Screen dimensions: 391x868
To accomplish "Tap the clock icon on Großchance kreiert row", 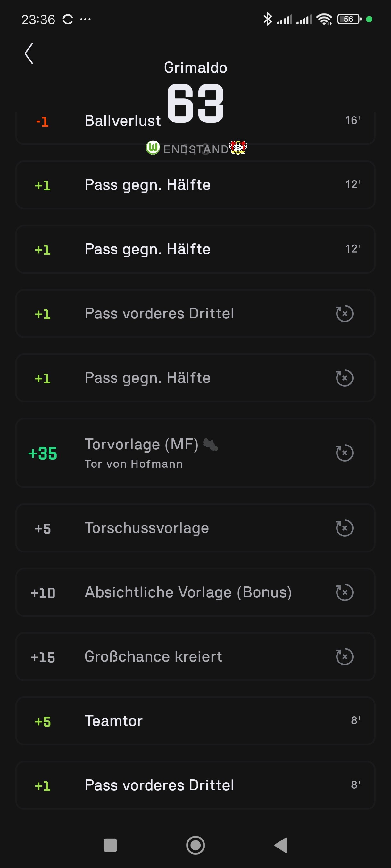I will point(345,657).
